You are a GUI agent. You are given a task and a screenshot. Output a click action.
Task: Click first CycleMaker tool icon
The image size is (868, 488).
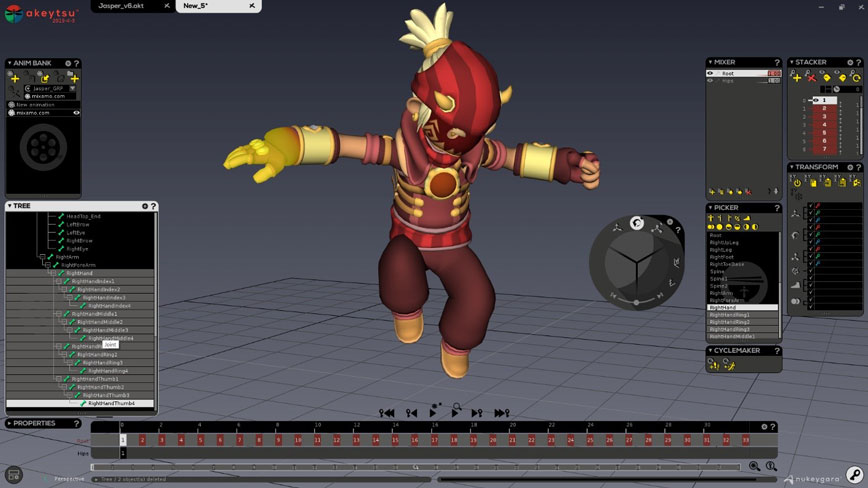pos(714,365)
